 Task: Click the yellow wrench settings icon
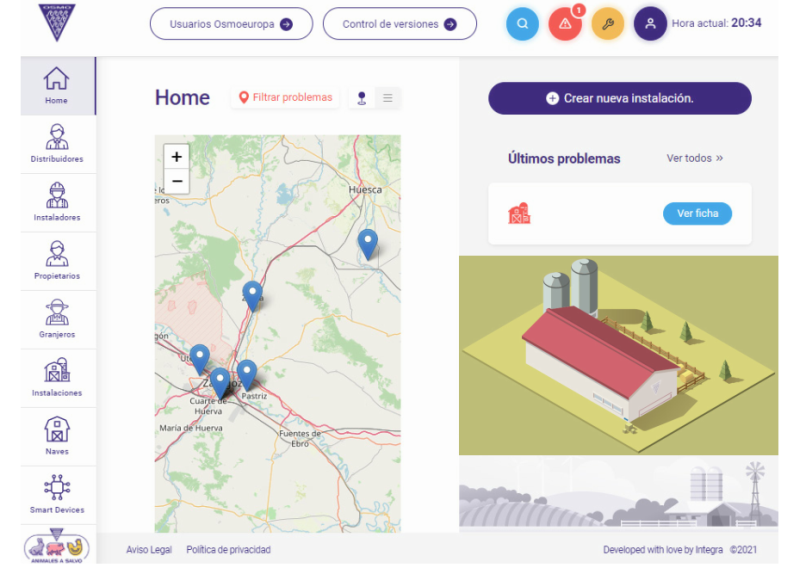tap(608, 24)
